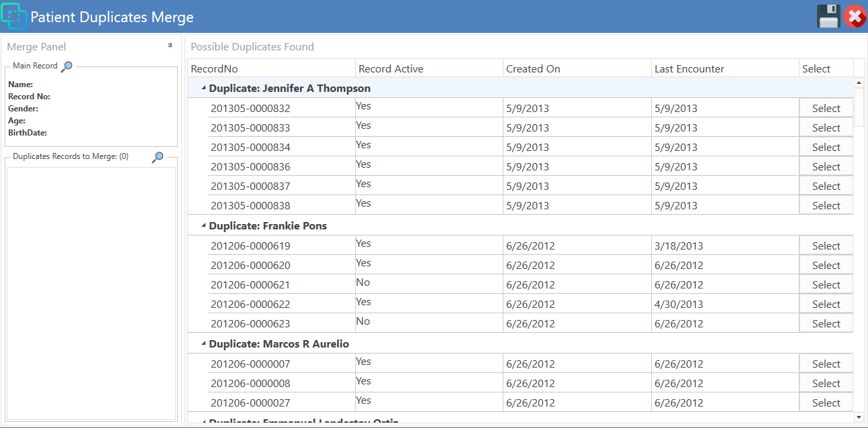Click record number 201206-0000619 cell
The image size is (868, 428).
pyautogui.click(x=281, y=246)
